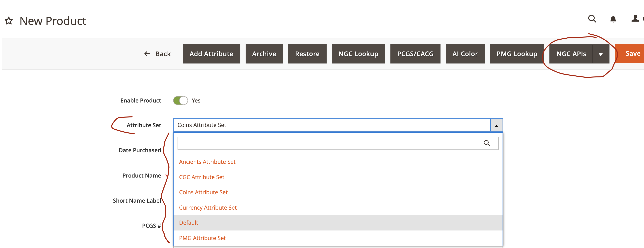Viewport: 644px width, 248px height.
Task: Click the magnifier inside the attribute set search box
Action: pos(487,143)
